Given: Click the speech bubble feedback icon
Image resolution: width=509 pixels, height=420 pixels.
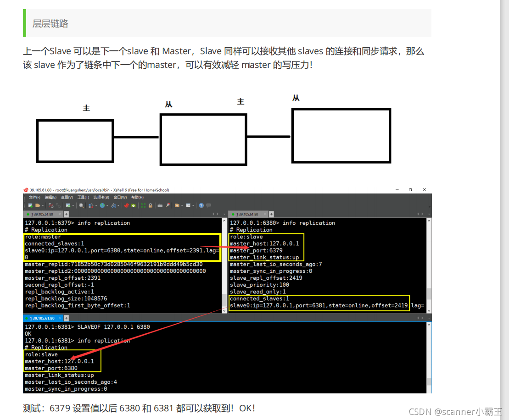Looking at the screenshot, I should pos(209,205).
